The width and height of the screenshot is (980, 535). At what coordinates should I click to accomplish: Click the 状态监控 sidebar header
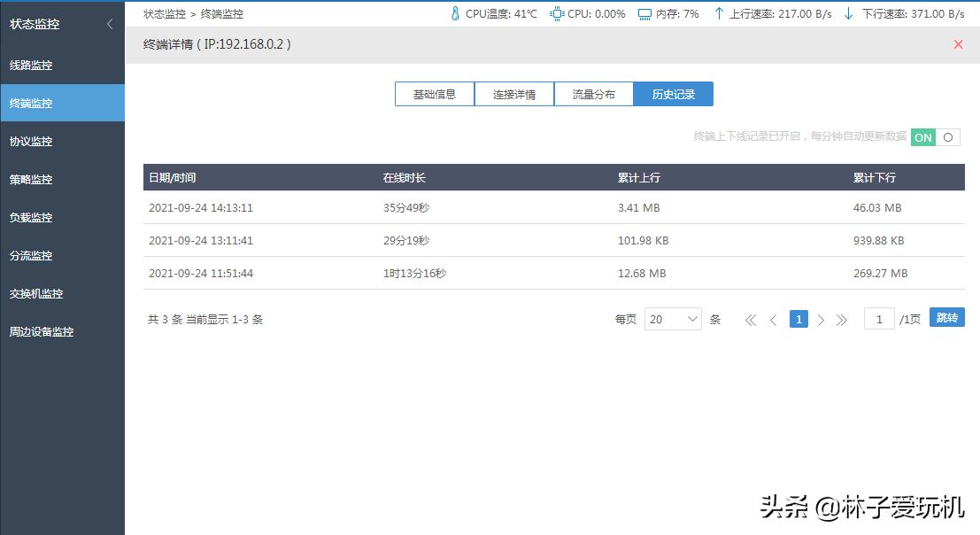[35, 24]
